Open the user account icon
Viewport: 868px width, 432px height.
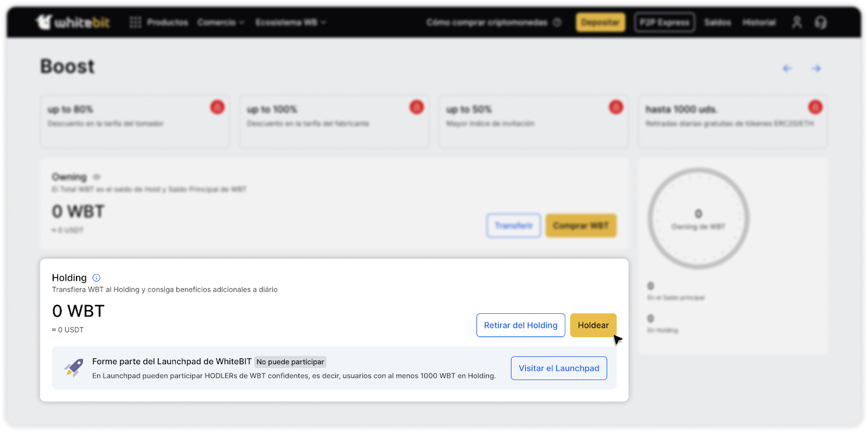796,22
